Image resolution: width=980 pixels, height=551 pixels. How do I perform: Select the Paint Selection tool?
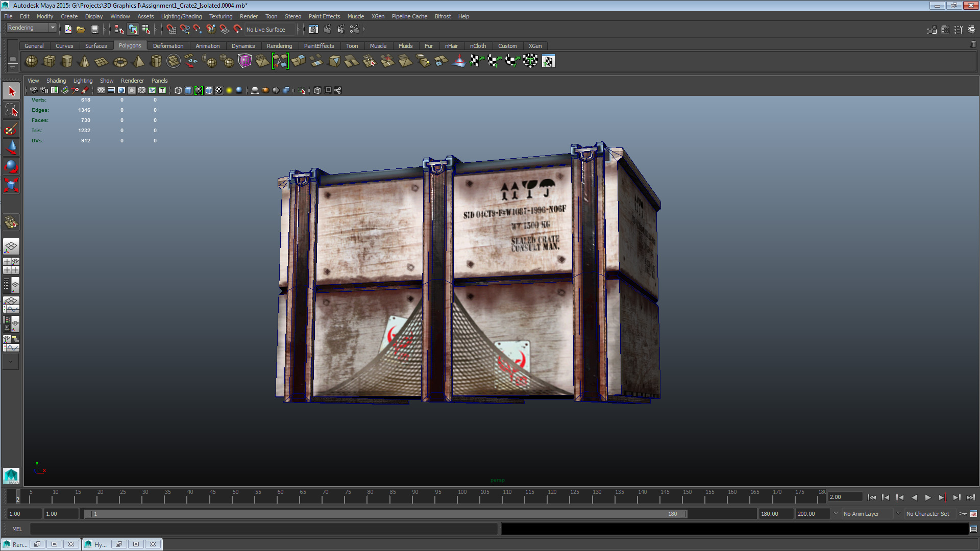pos(11,129)
